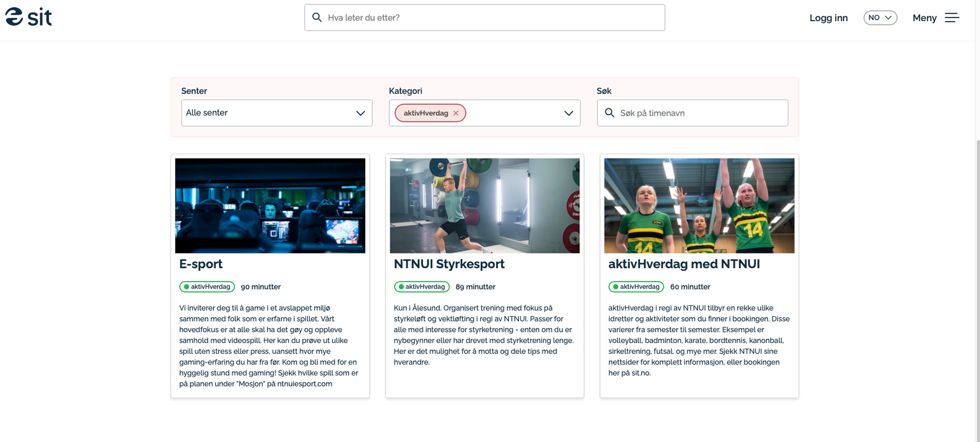The height and width of the screenshot is (442, 980).
Task: Click the aktivHverdag med NTNUI title
Action: coord(684,264)
